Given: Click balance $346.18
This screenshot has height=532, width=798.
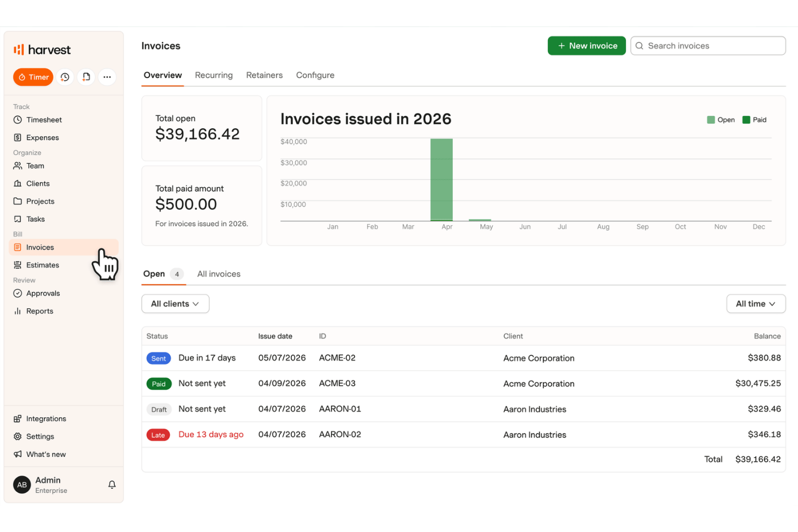Looking at the screenshot, I should click(764, 434).
